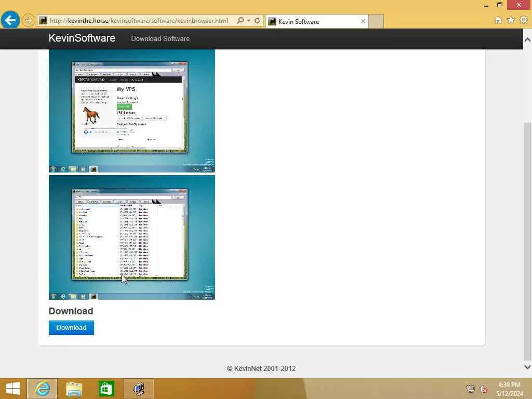Image resolution: width=532 pixels, height=399 pixels.
Task: Go to the browser home page icon
Action: coord(498,20)
